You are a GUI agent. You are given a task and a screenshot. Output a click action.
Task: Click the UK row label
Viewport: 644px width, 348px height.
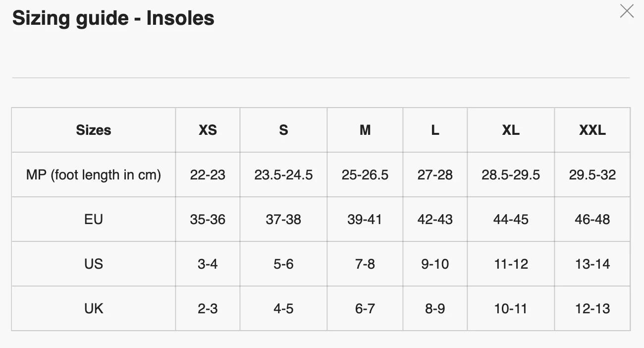click(x=94, y=308)
